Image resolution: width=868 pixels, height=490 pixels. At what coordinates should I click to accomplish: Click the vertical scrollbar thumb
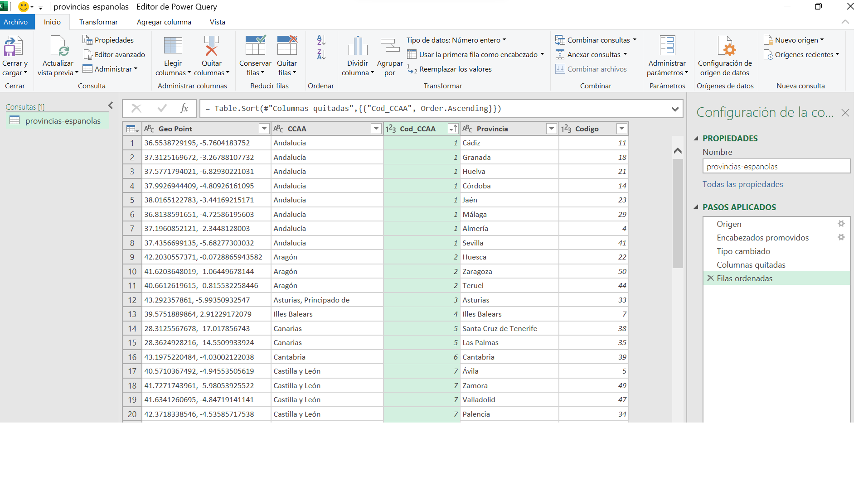tap(677, 213)
